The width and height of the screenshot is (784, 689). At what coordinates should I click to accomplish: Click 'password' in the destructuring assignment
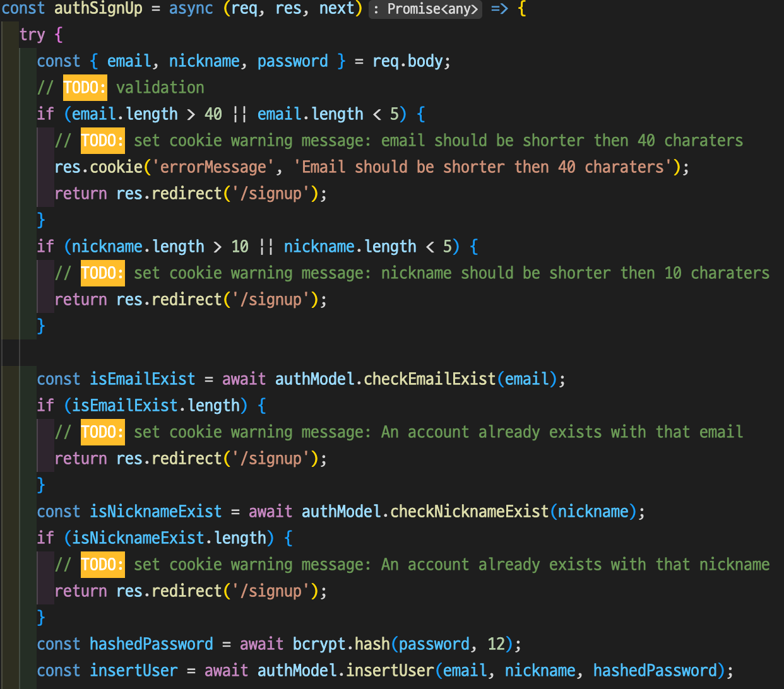(293, 61)
